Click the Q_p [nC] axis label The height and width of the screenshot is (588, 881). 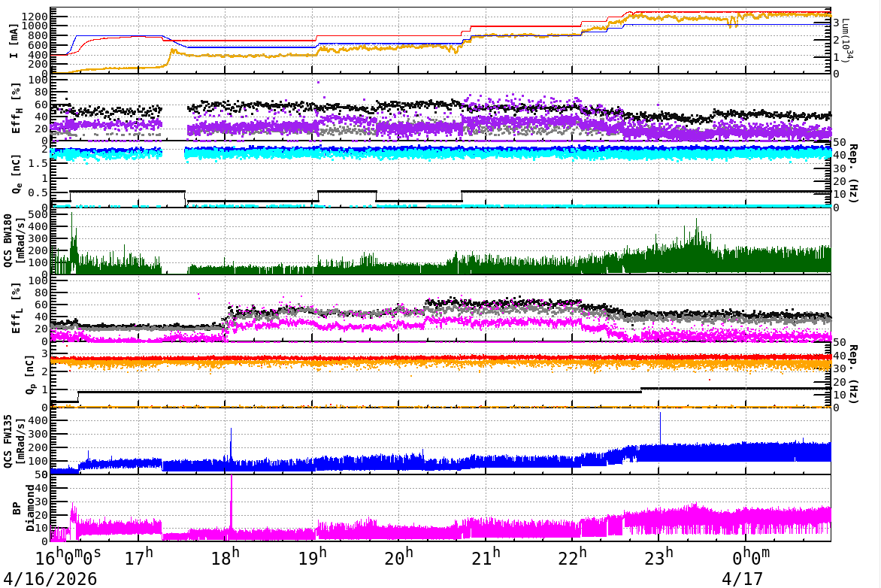(30, 374)
